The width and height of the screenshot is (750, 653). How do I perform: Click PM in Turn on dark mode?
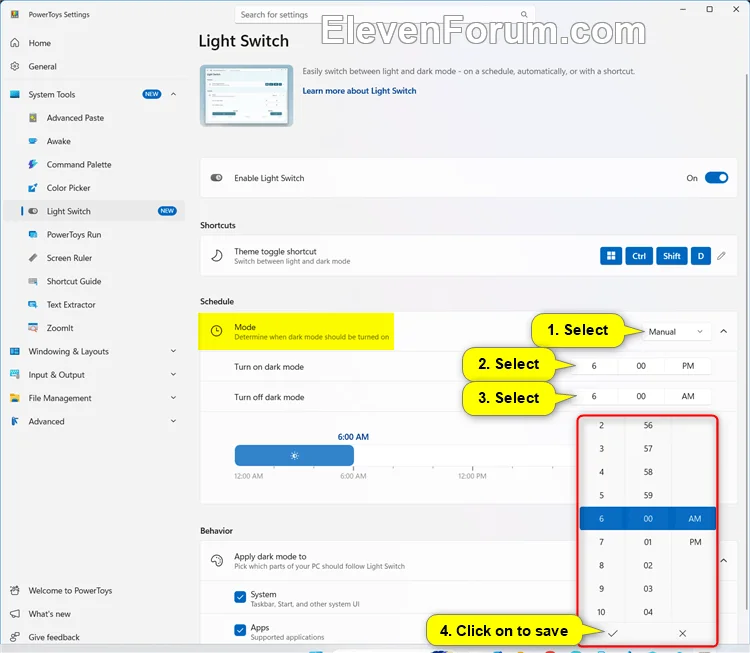click(688, 366)
